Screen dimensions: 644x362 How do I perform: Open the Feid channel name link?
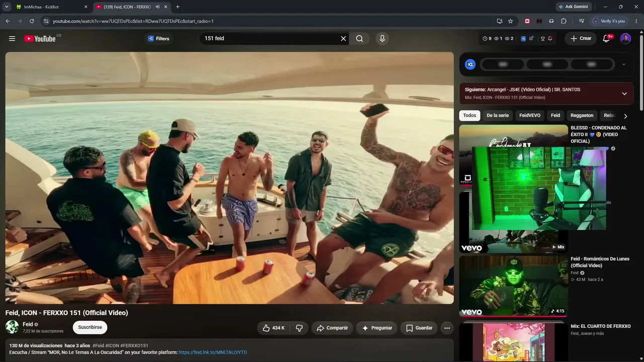click(x=28, y=324)
